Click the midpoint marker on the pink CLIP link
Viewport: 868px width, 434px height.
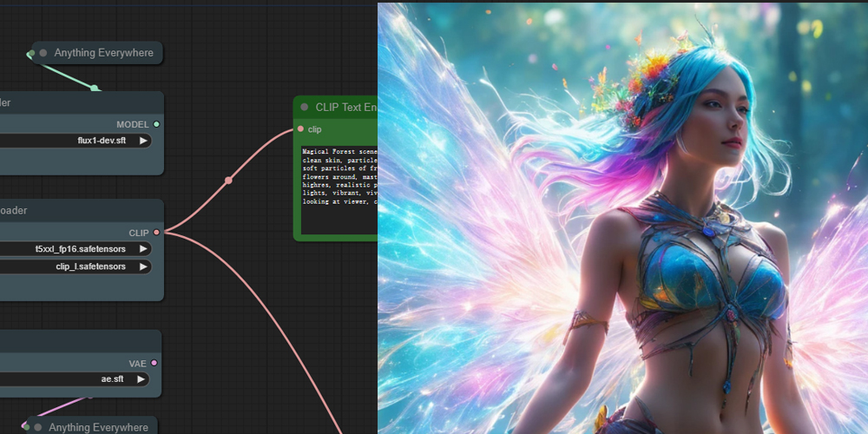(x=228, y=181)
